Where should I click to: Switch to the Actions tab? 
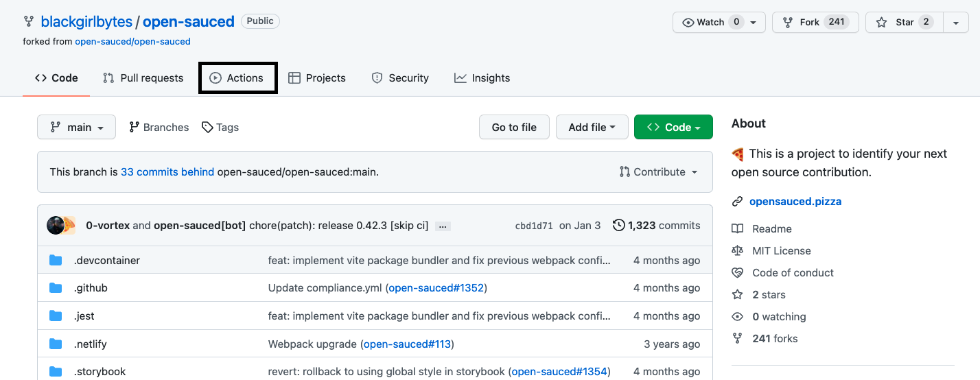[237, 78]
